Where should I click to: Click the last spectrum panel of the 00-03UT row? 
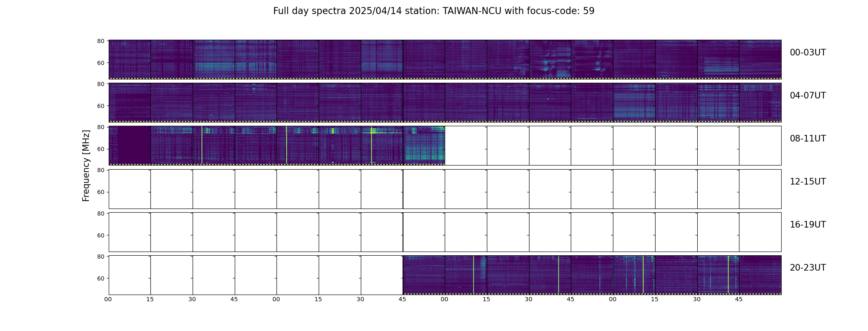coord(760,59)
